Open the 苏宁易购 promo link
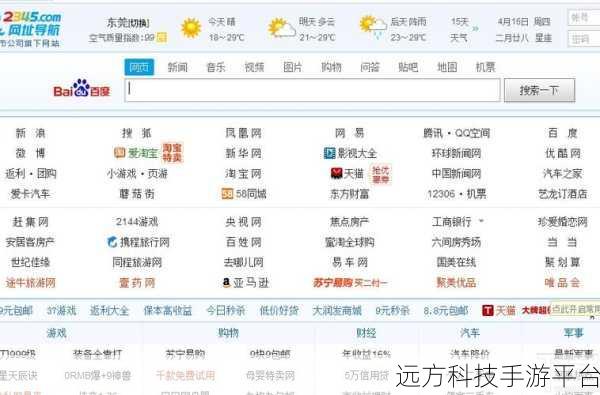 (351, 283)
